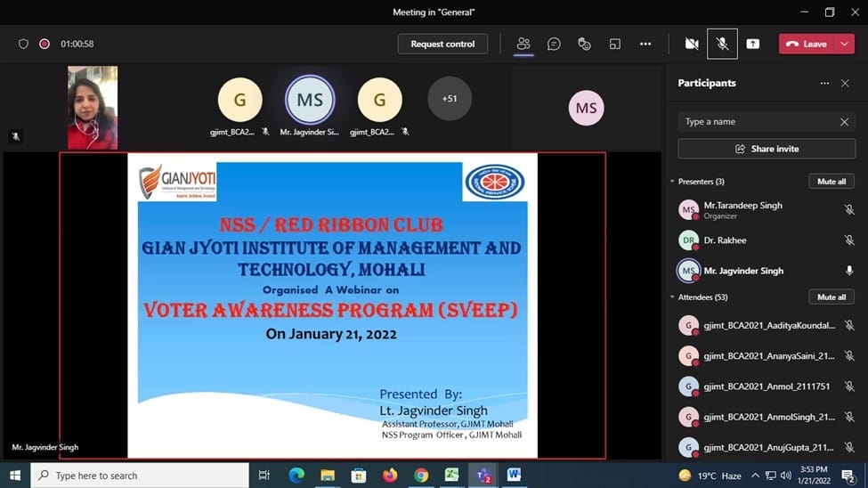Viewport: 868px width, 488px height.
Task: Open Word from taskbar
Action: 514,476
